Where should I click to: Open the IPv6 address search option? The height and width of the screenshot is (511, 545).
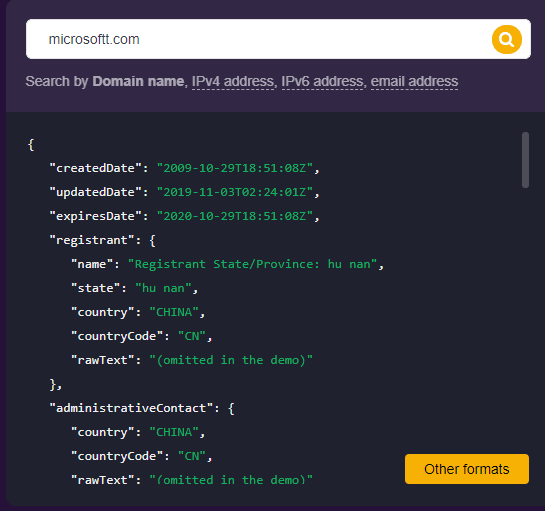coord(322,81)
